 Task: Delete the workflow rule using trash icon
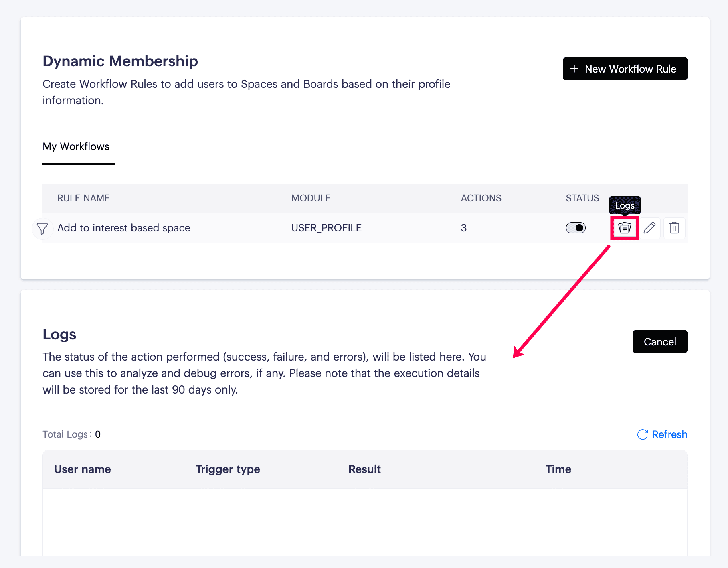click(674, 228)
